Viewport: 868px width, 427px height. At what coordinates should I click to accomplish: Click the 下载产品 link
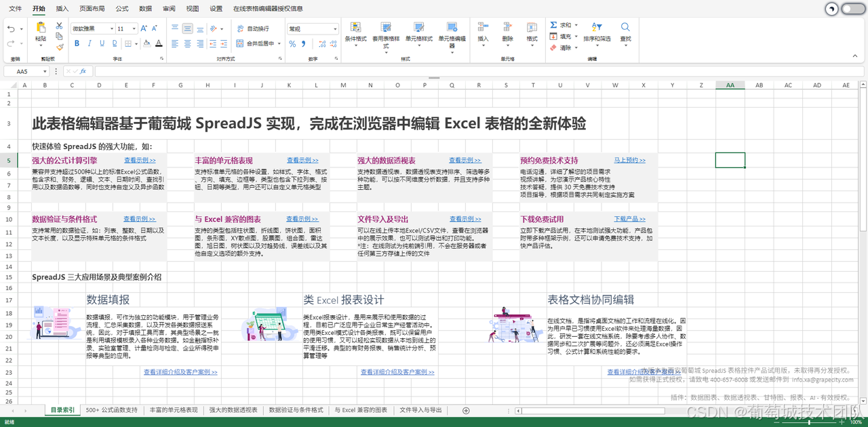click(630, 219)
